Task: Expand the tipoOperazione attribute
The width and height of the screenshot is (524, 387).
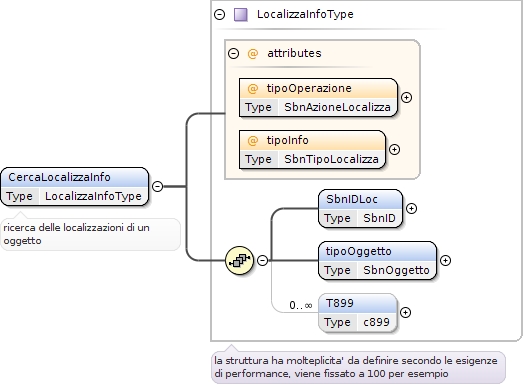Action: [406, 98]
